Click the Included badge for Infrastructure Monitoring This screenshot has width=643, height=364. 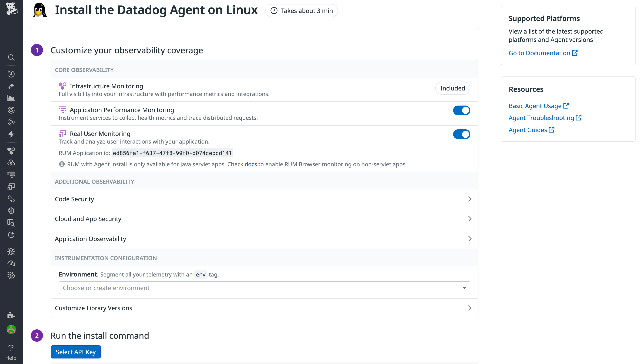(452, 88)
